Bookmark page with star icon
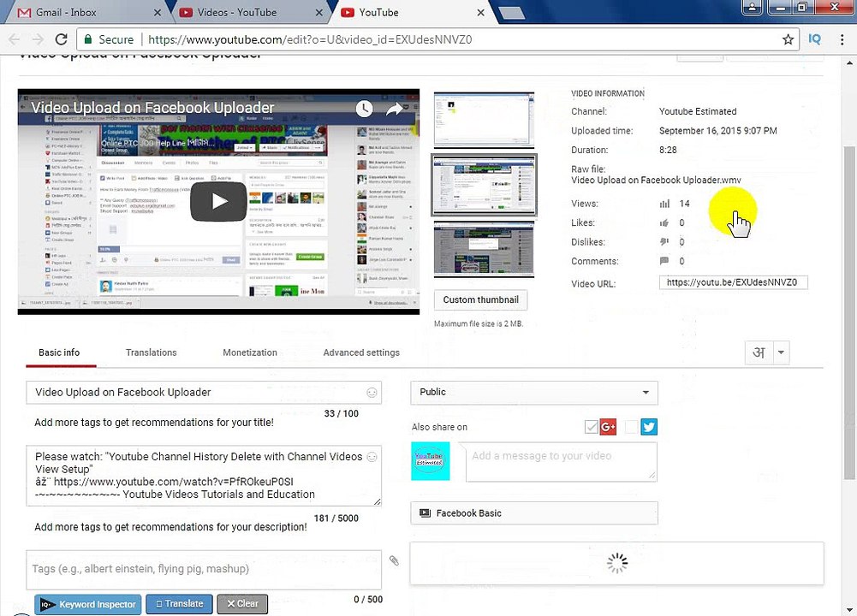The image size is (857, 616). tap(788, 39)
